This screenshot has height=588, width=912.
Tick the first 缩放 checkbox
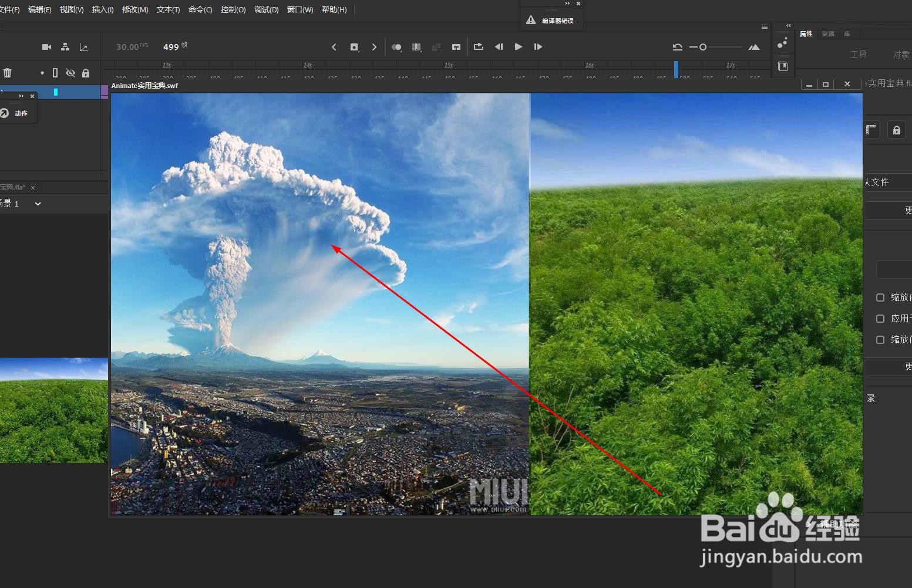[x=880, y=298]
